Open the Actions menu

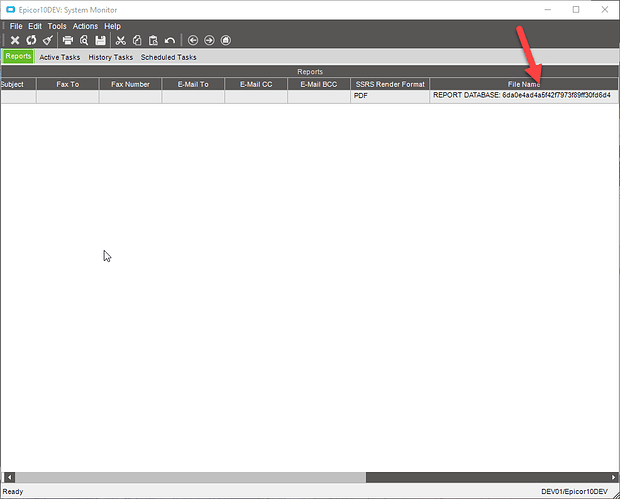coord(85,26)
